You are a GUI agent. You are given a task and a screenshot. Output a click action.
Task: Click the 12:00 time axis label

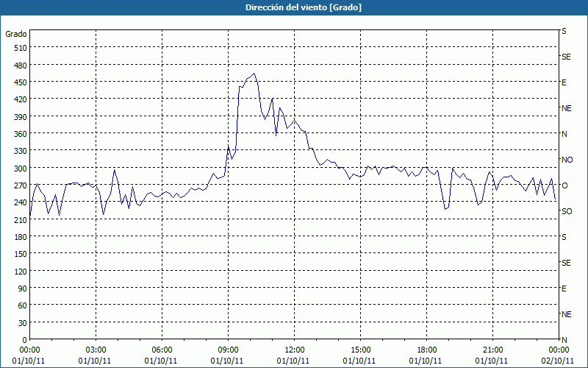click(295, 350)
